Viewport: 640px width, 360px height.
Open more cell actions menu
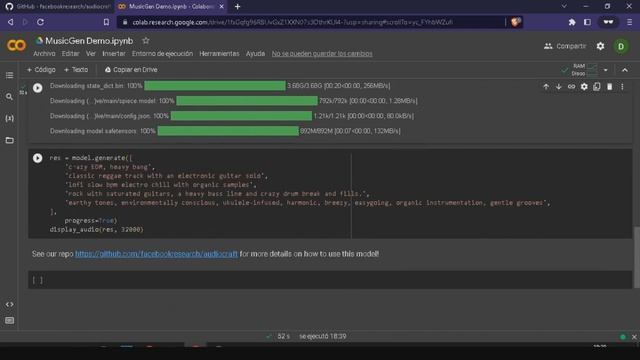[622, 87]
